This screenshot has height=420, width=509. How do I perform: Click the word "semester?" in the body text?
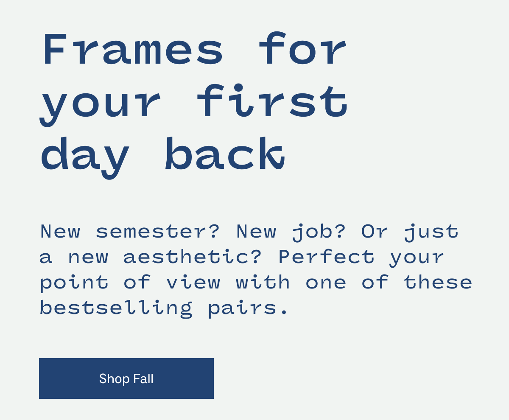pyautogui.click(x=157, y=232)
